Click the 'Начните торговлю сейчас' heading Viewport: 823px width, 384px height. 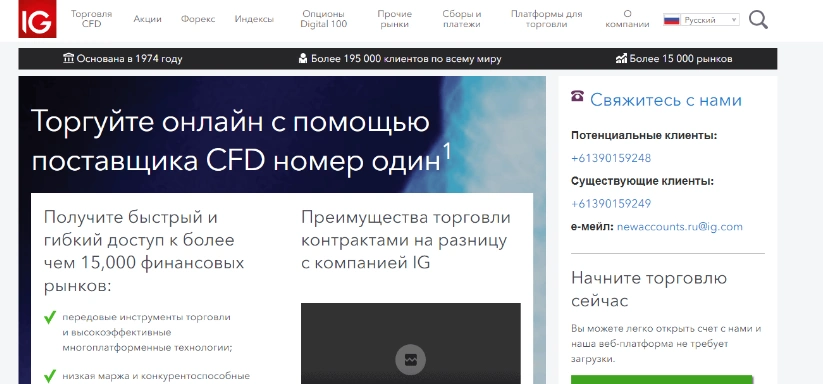click(649, 289)
